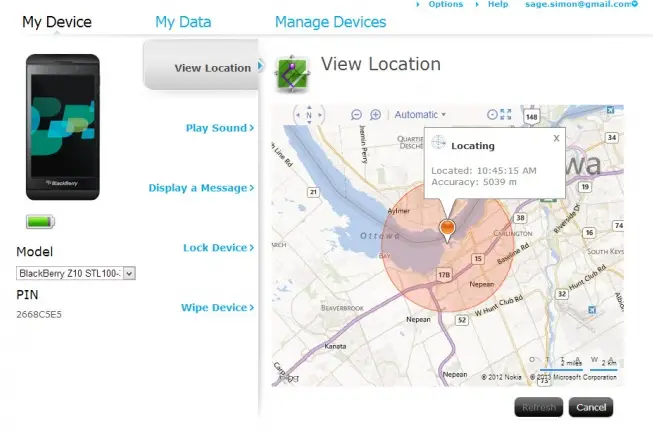Click the Cancel button
This screenshot has height=432, width=653.
click(591, 407)
